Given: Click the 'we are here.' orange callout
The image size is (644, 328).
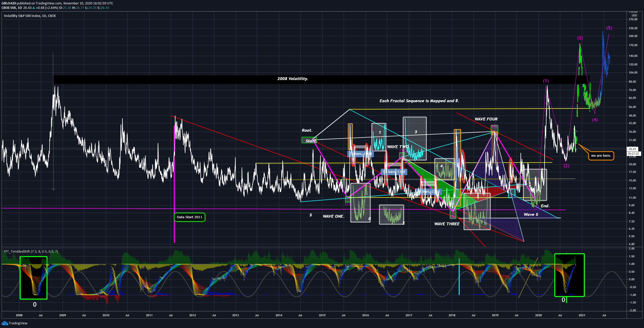Looking at the screenshot, I should (x=601, y=156).
